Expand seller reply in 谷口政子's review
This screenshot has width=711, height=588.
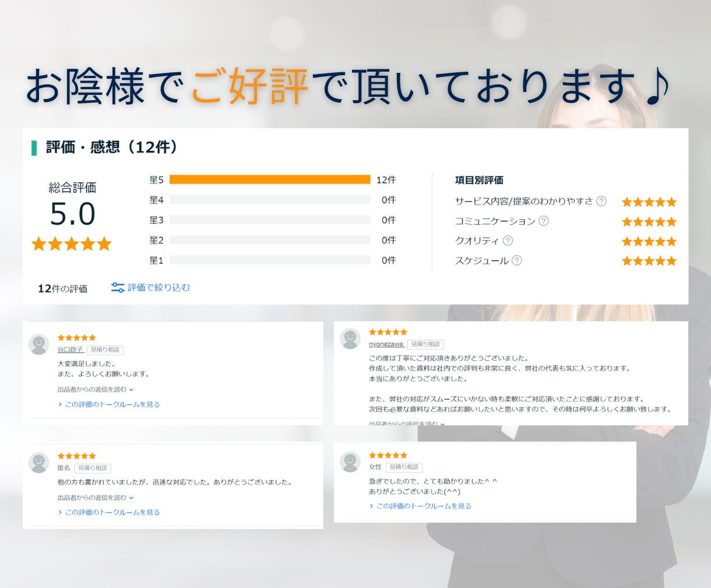(96, 389)
